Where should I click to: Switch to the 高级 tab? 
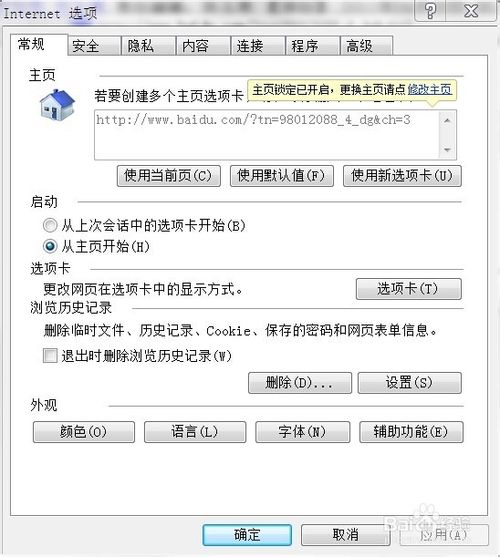[x=366, y=46]
